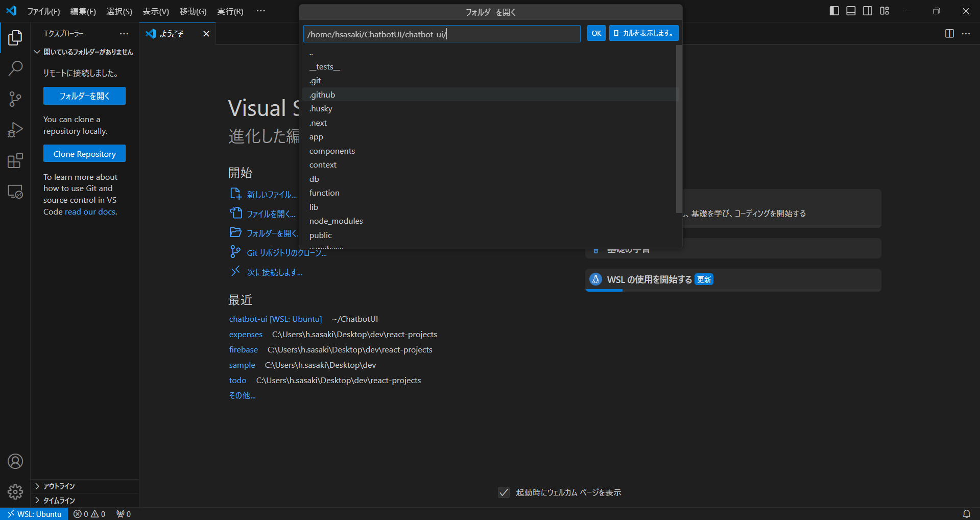The width and height of the screenshot is (980, 520).
Task: Click the WSL: Ubuntu remote indicator
Action: tap(34, 514)
